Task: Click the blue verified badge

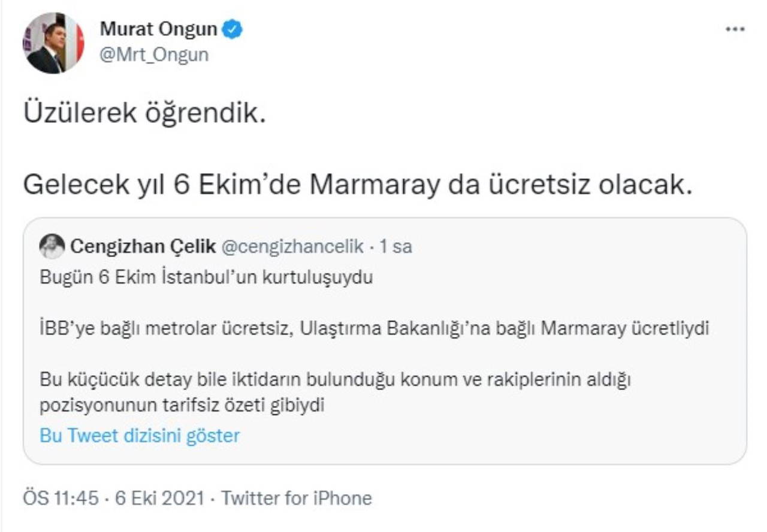Action: pos(233,29)
